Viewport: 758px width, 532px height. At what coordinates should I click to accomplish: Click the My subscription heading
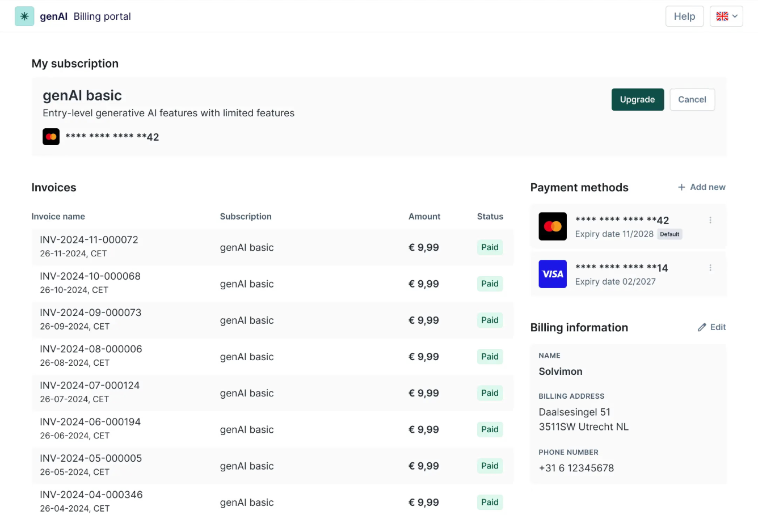[x=75, y=64]
